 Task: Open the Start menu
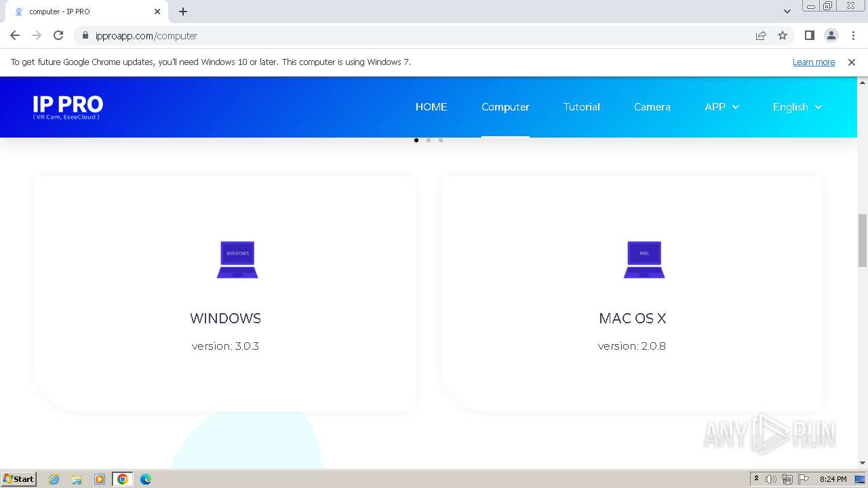point(18,479)
